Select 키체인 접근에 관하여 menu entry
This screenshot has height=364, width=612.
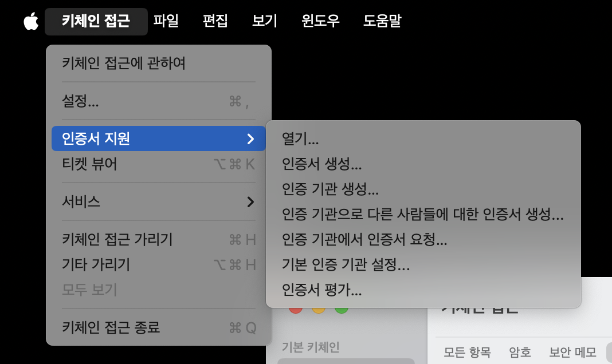159,63
